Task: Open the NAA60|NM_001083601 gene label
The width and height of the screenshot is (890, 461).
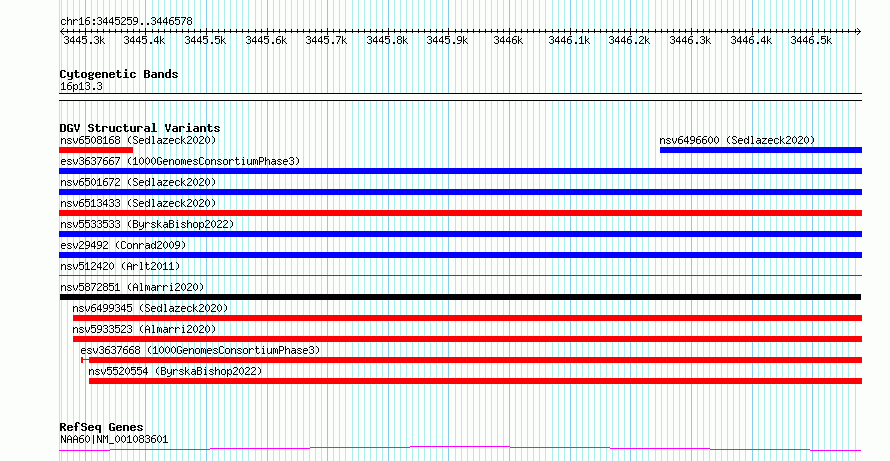Action: point(114,439)
